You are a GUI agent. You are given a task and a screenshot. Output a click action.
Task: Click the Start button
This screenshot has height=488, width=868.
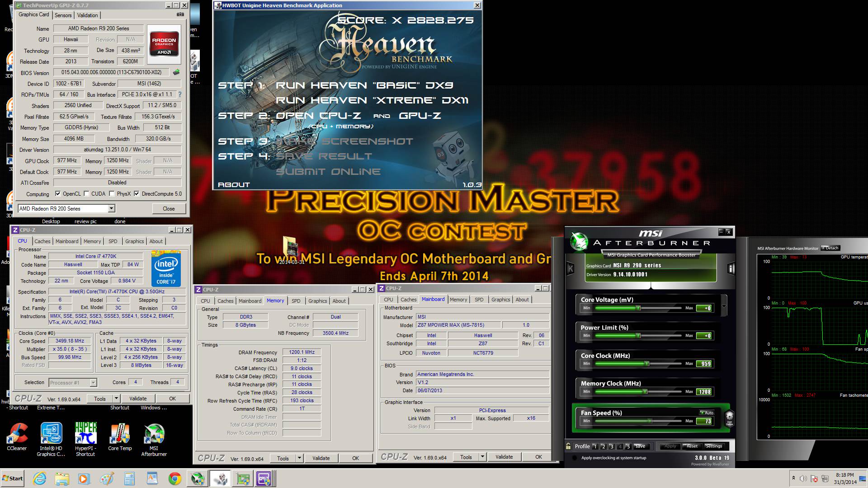point(13,479)
